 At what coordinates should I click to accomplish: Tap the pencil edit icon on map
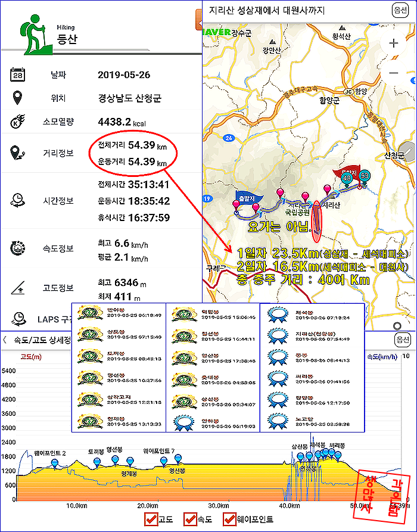click(407, 151)
